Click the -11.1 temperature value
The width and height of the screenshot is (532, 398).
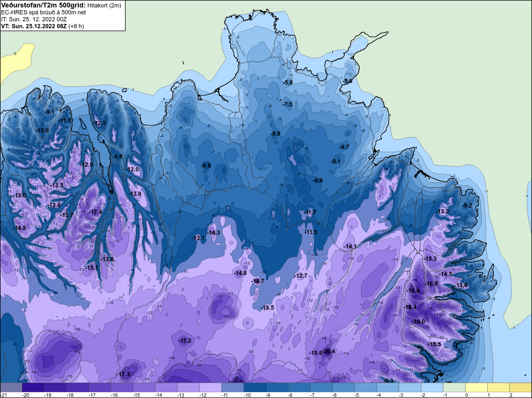click(x=65, y=120)
